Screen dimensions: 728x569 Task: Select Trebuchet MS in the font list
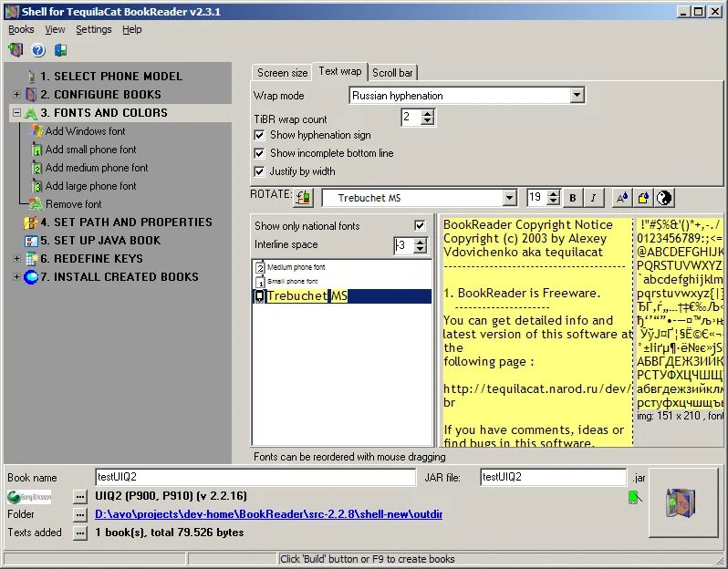[342, 296]
